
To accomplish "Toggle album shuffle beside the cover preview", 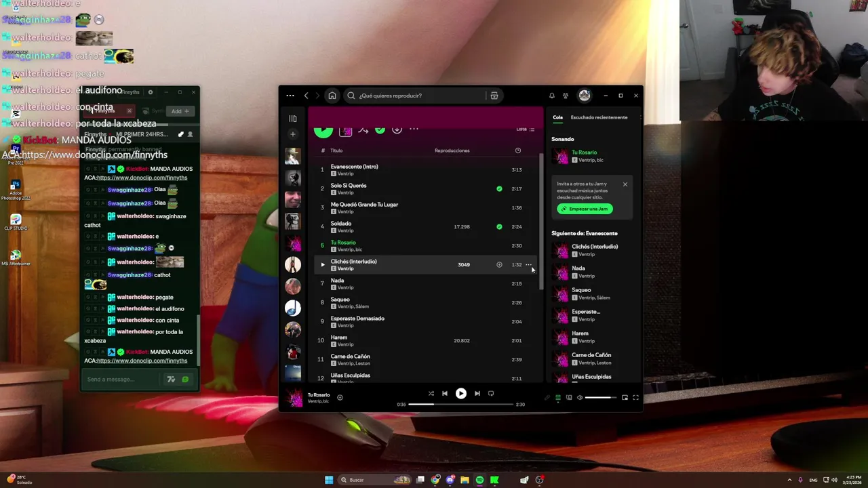I will tap(363, 129).
